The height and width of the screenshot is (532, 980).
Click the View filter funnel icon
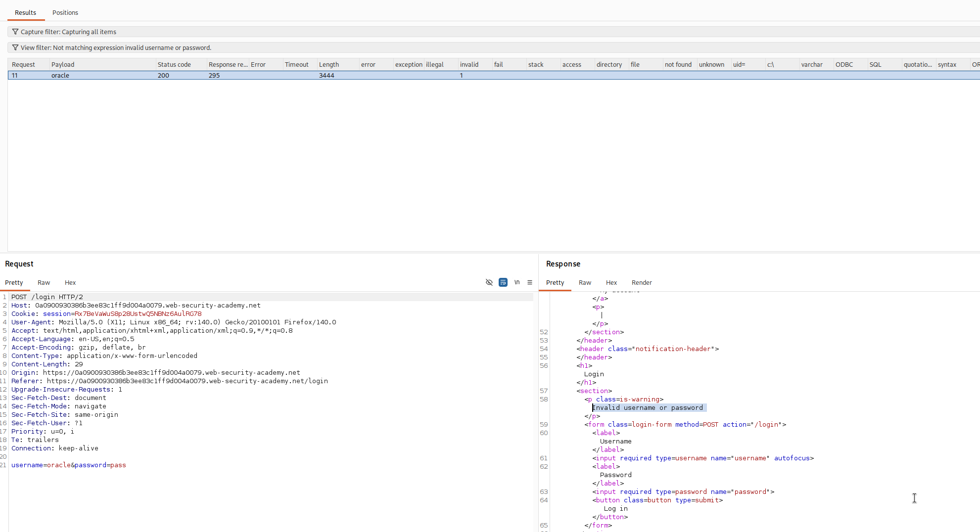[15, 47]
